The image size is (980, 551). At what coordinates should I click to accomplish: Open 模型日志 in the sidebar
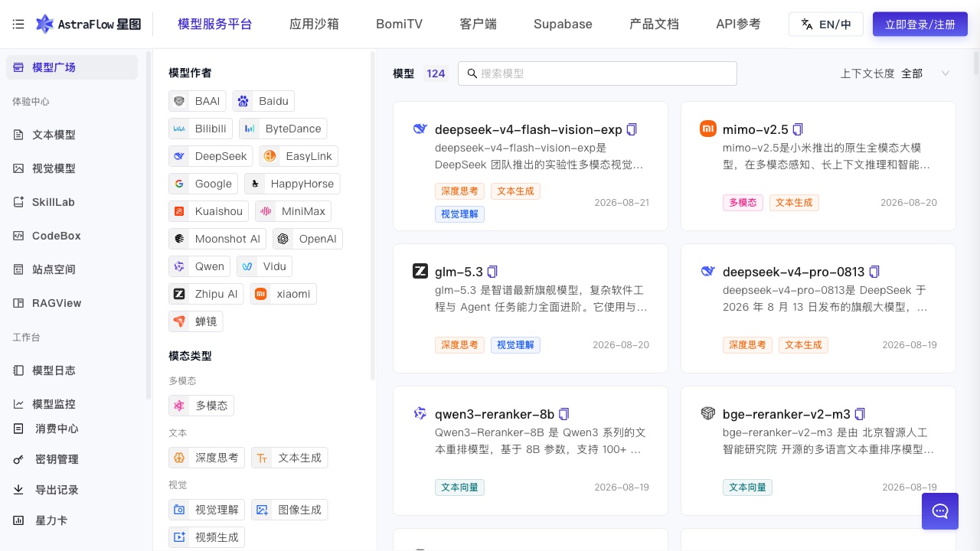72,370
